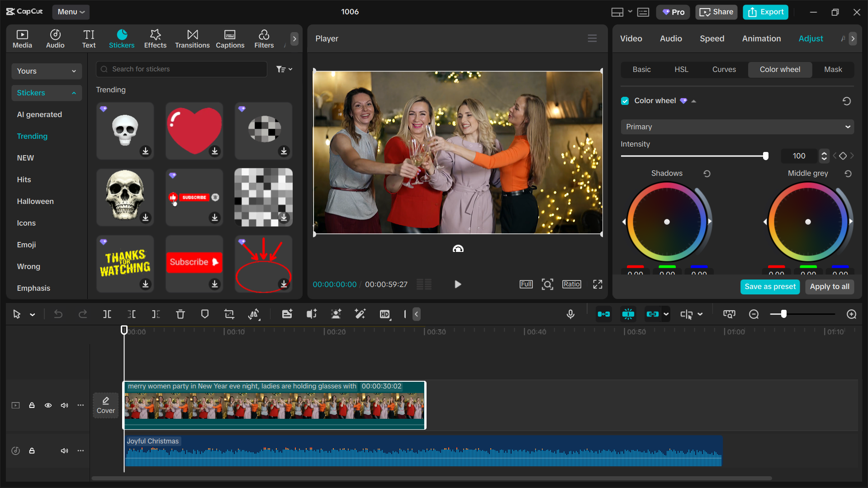Select the HSL adjust tab
Screen dimensions: 868x488
tap(681, 69)
